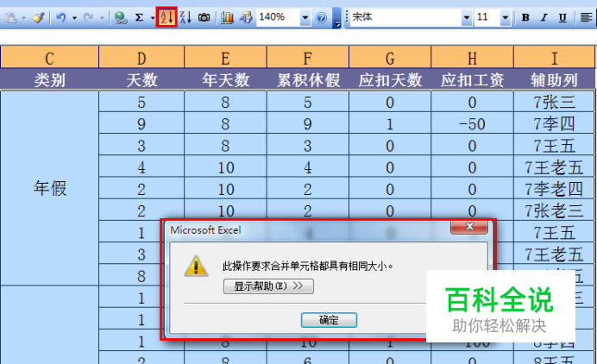The height and width of the screenshot is (364, 597).
Task: Click the Undo arrow icon
Action: [61, 17]
